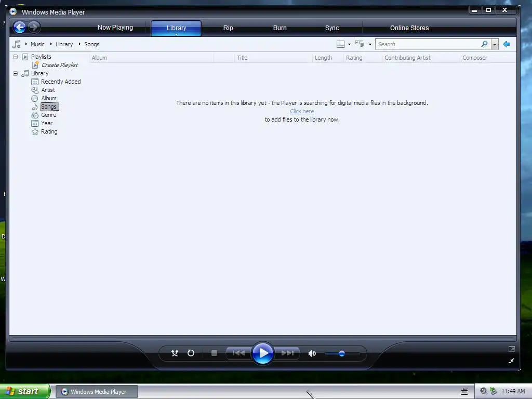The height and width of the screenshot is (399, 532).
Task: Sort by the Rating column header
Action: coord(363,58)
